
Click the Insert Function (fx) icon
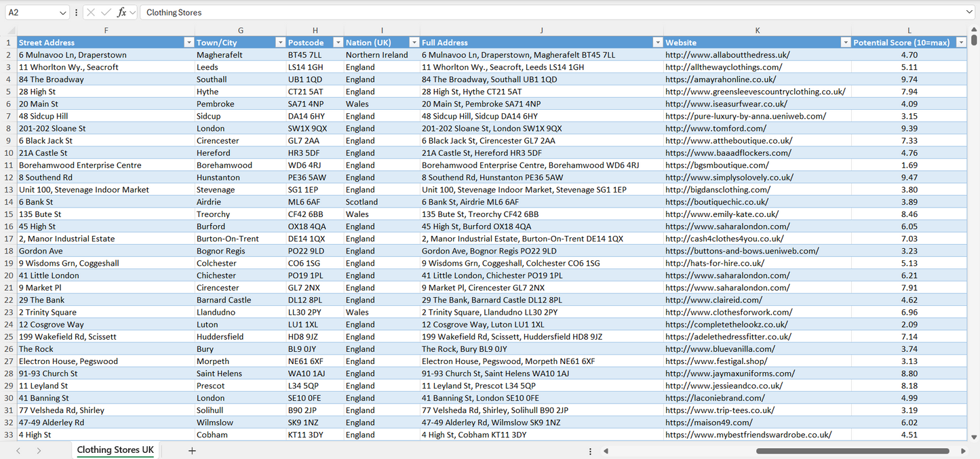(x=122, y=12)
